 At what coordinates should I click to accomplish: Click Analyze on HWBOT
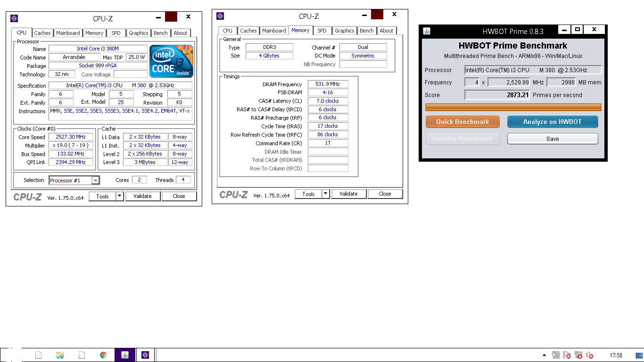[553, 122]
